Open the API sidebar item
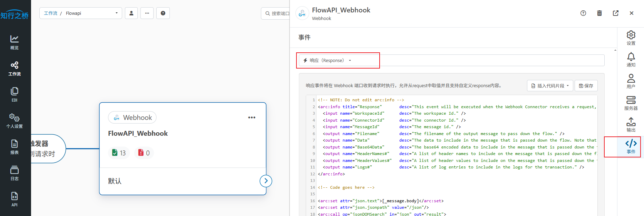The image size is (644, 216). tap(14, 199)
